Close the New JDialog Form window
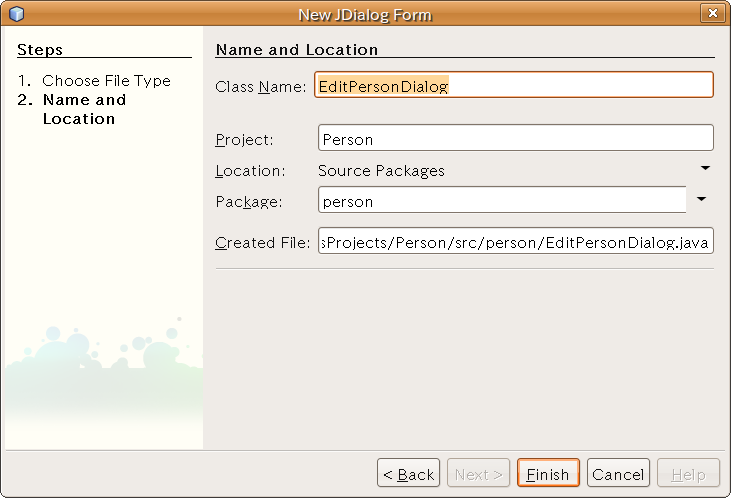This screenshot has height=498, width=731. [x=712, y=14]
